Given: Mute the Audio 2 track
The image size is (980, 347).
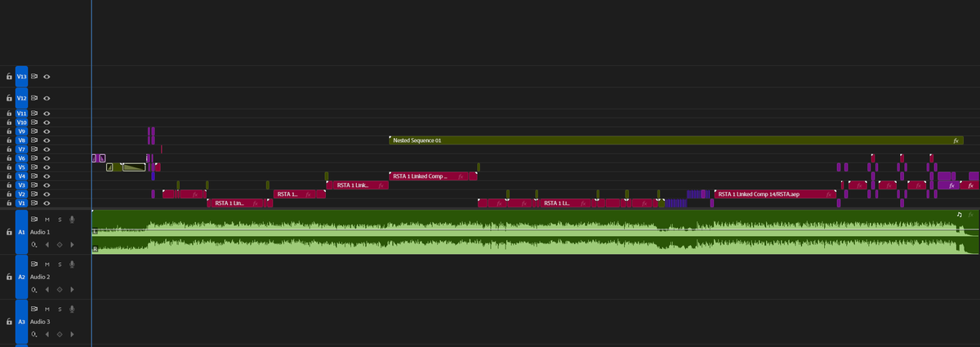Looking at the screenshot, I should pyautogui.click(x=47, y=265).
